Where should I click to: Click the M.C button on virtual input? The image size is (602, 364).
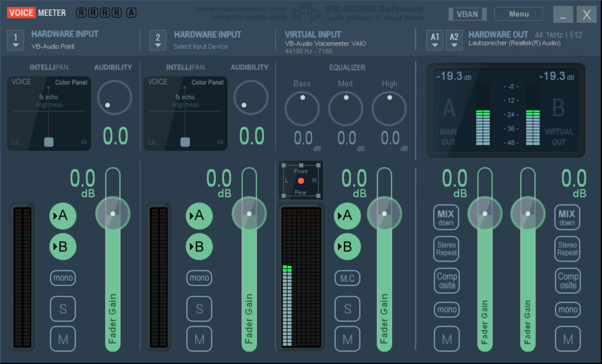[x=347, y=278]
